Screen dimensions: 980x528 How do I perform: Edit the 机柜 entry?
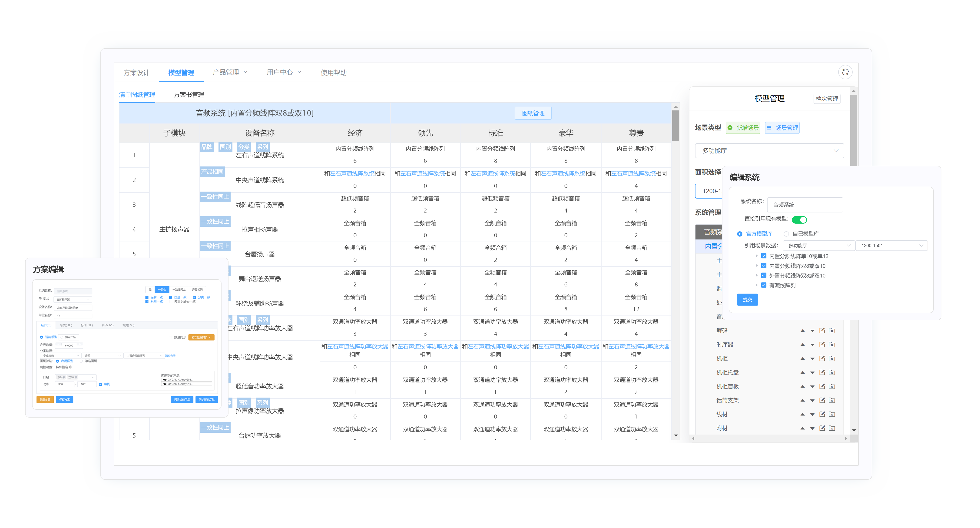822,358
